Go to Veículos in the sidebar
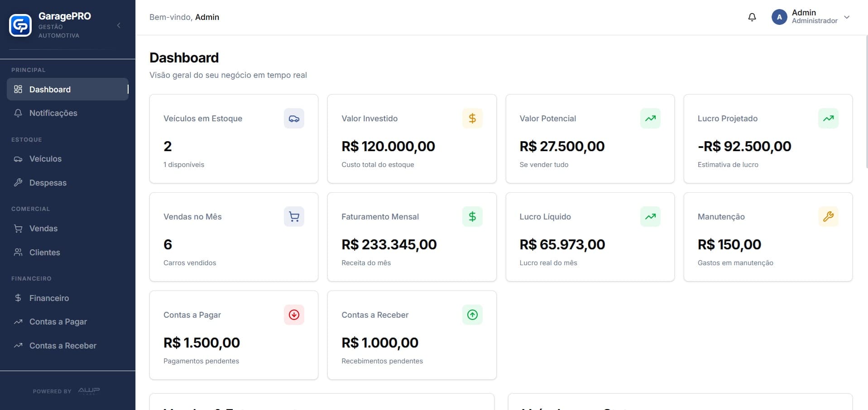 pyautogui.click(x=67, y=159)
